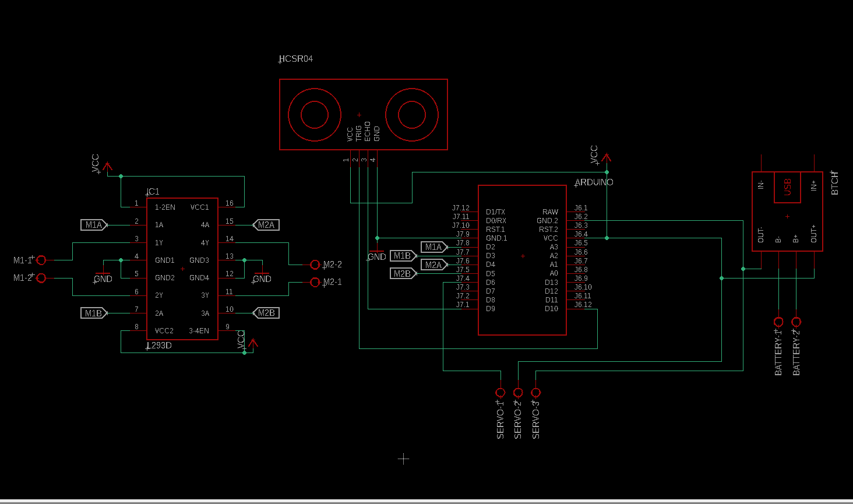
Task: Click the J6.12 pin number label
Action: [x=583, y=305]
